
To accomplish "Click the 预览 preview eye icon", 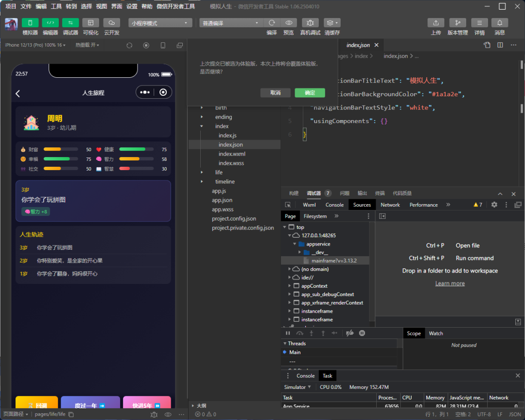I will point(289,23).
